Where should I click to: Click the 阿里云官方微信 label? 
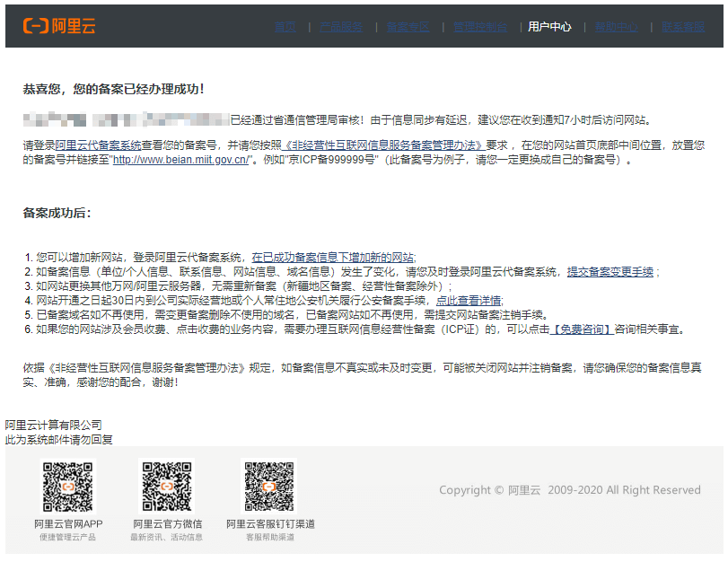click(x=167, y=524)
